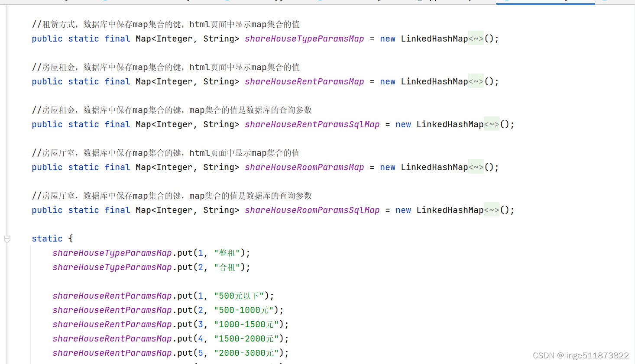This screenshot has width=635, height=364.
Task: Click the number 4 in put(4, "1500-2000元")
Action: pos(201,339)
